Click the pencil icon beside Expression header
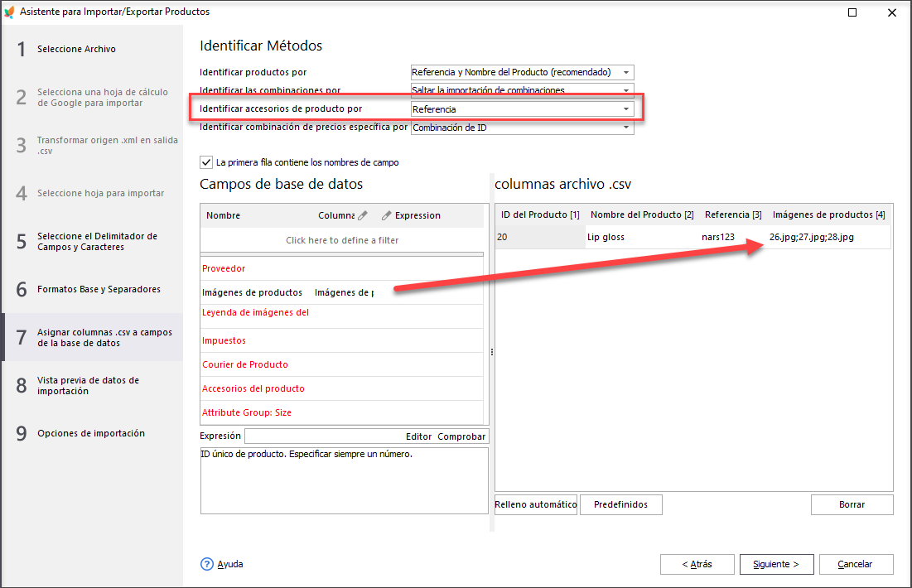This screenshot has height=588, width=912. (x=386, y=215)
